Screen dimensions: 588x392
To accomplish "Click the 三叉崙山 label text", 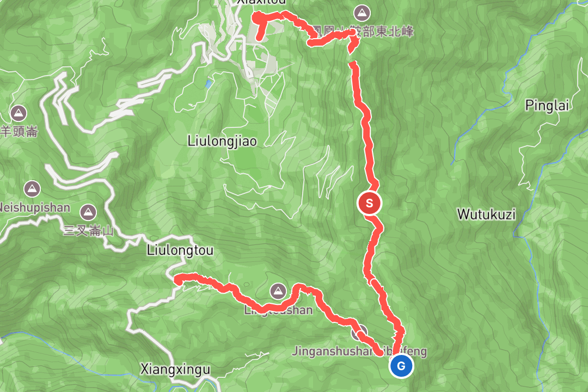I will click(88, 230).
